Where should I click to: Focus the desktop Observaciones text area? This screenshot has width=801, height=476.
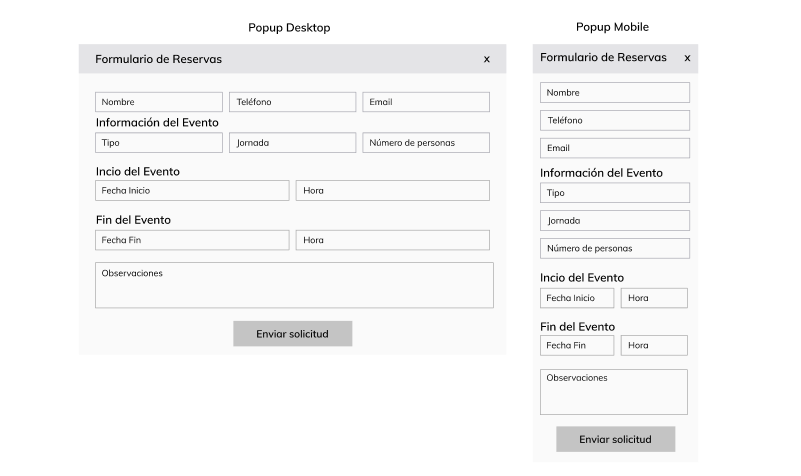294,285
